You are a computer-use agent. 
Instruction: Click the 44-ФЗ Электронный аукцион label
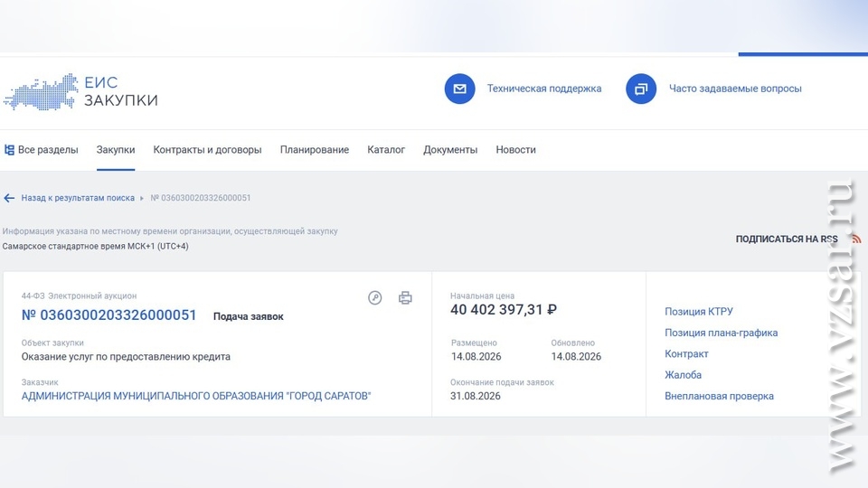pos(80,296)
